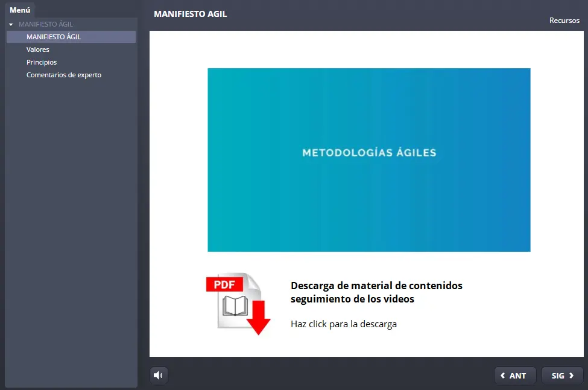This screenshot has width=588, height=390.
Task: Open the highlighted MANIFIESTO ÁGIL slide entry
Action: click(54, 37)
